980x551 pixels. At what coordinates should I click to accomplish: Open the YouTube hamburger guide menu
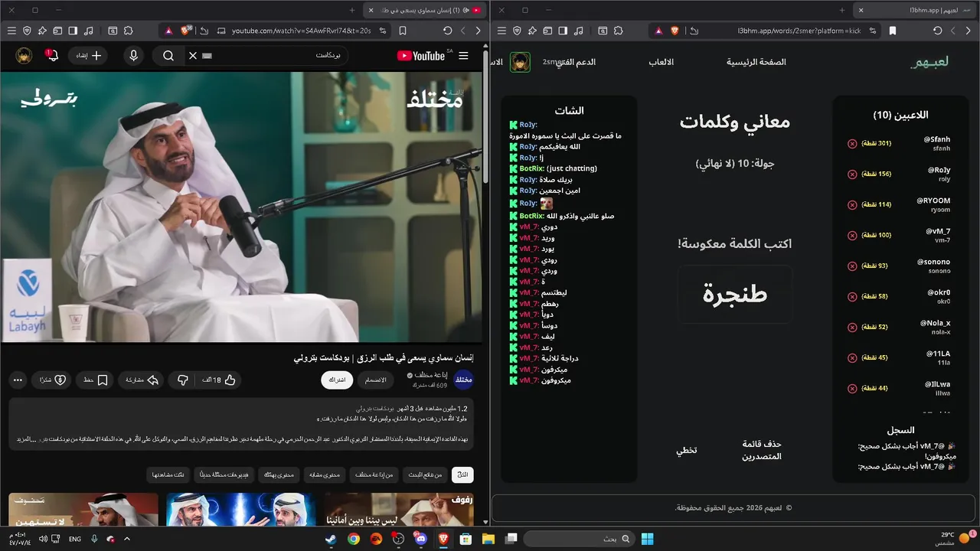pos(463,56)
